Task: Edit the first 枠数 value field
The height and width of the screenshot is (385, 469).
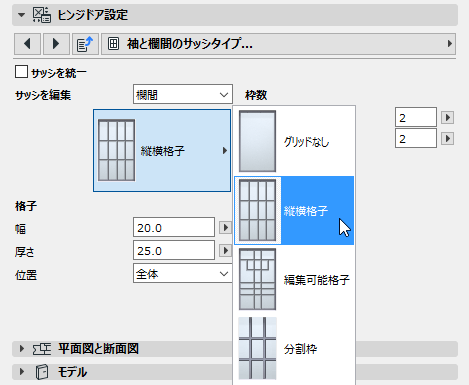Action: click(416, 117)
